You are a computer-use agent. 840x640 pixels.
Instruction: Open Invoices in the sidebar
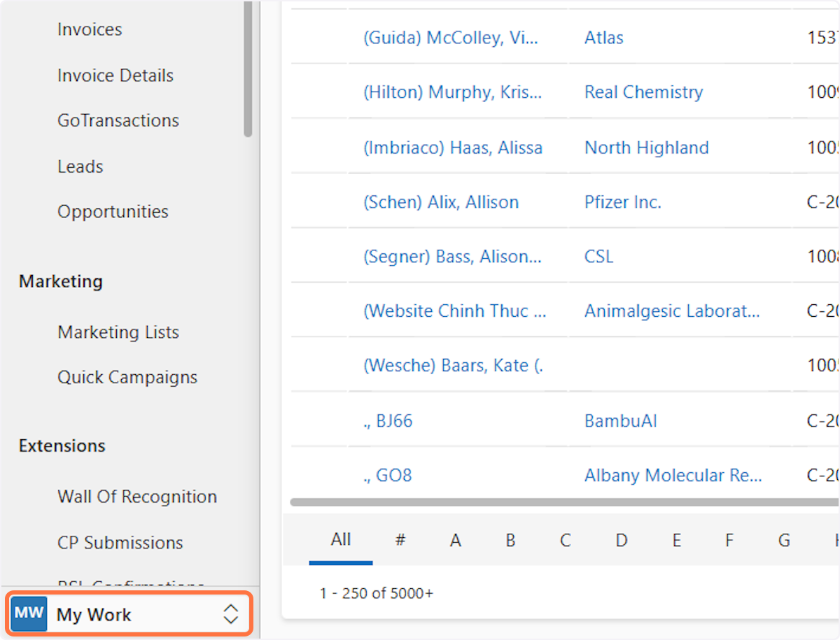90,29
